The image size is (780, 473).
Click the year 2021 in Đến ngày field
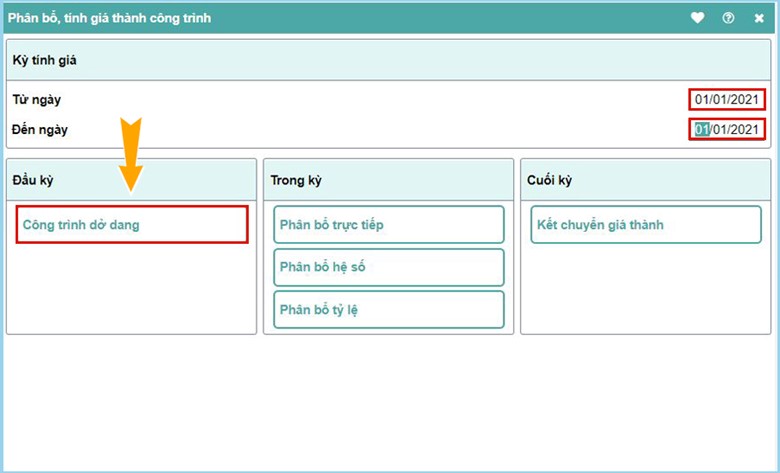(746, 129)
